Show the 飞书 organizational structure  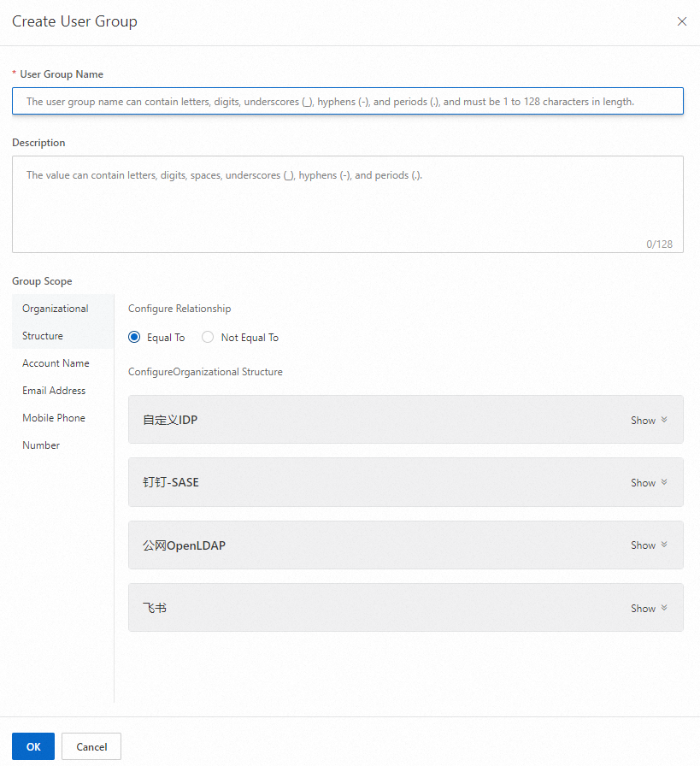643,609
